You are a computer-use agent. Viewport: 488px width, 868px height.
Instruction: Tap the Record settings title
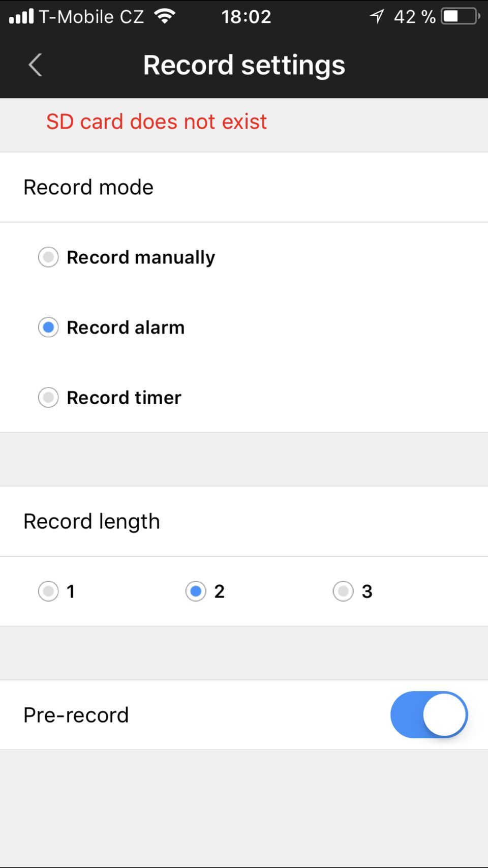click(244, 65)
